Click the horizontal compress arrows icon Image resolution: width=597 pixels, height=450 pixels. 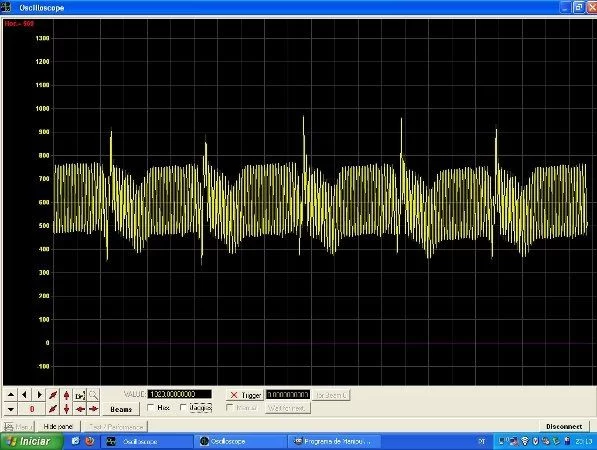pyautogui.click(x=80, y=409)
